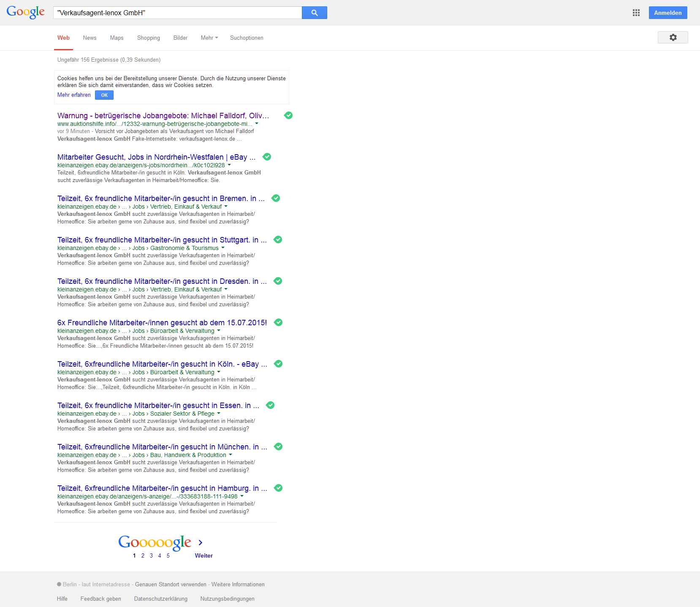
Task: Click the Weiter next page link
Action: pos(204,555)
